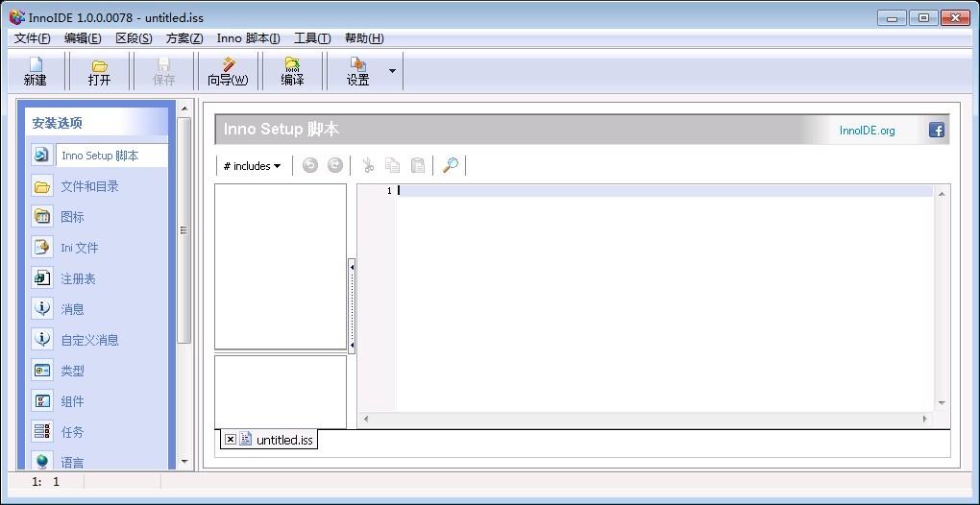Screen dimensions: 980x505
Task: Open a script with 打开 icon
Action: click(x=99, y=71)
